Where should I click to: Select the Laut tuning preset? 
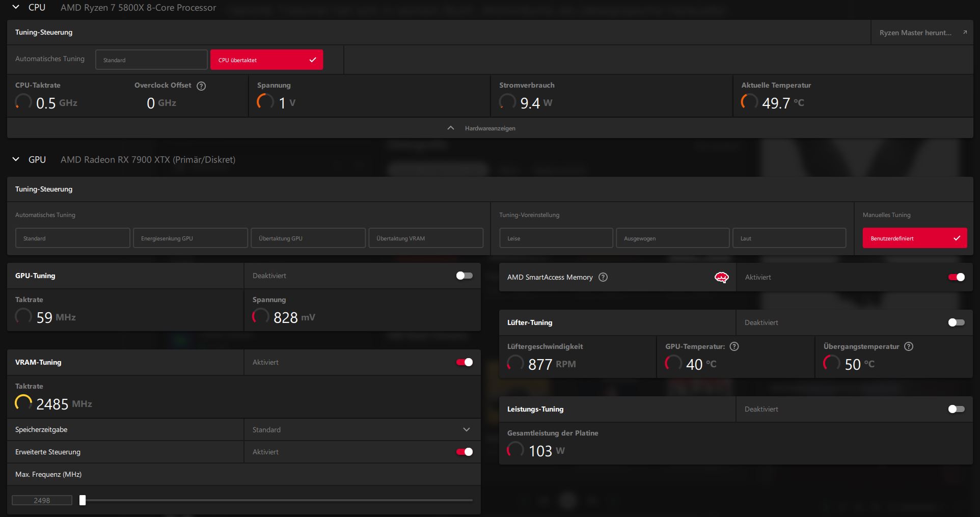pos(790,238)
